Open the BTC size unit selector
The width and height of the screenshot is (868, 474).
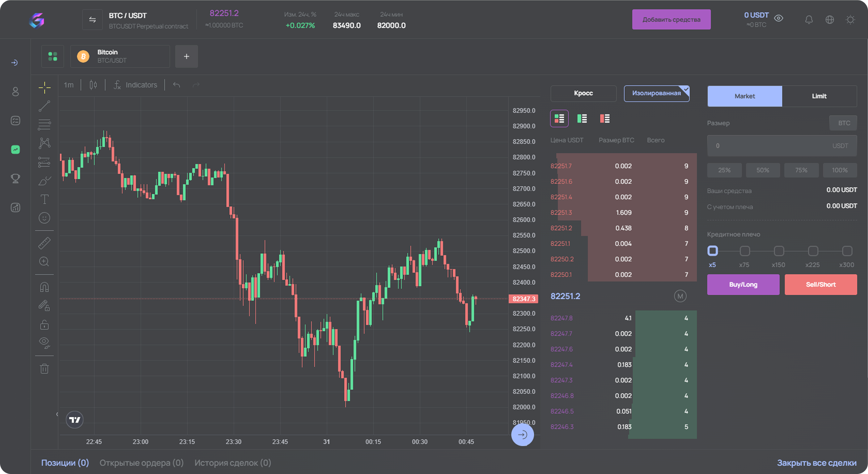pyautogui.click(x=843, y=123)
